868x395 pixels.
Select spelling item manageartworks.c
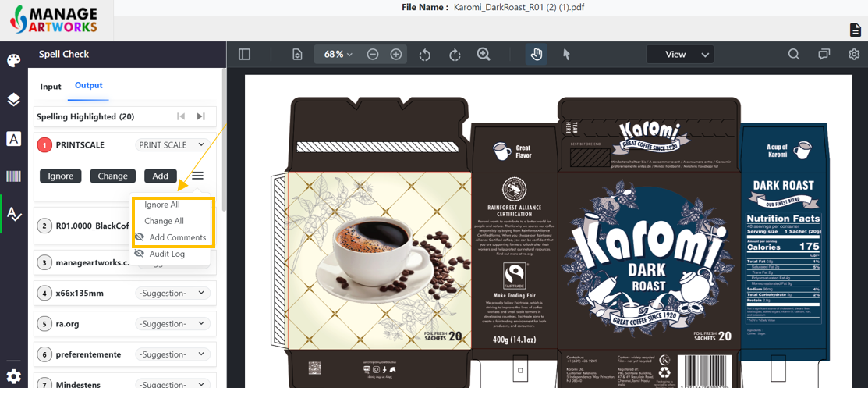93,262
